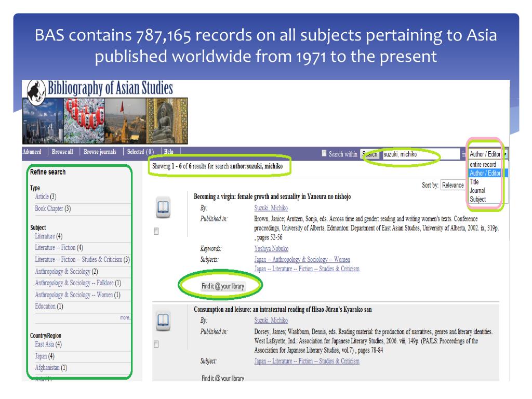532x399 pixels.
Task: Open author Suzuki, Michiko in second result
Action: click(271, 320)
